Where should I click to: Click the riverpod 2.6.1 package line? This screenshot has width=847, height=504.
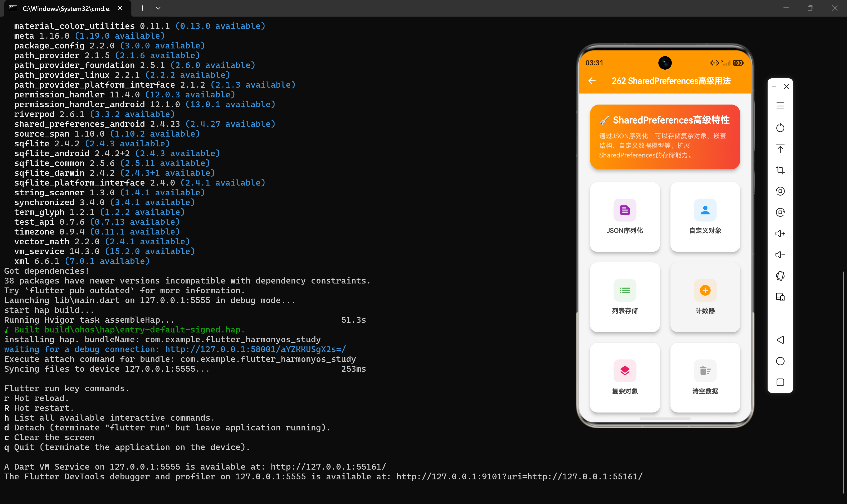coord(94,114)
